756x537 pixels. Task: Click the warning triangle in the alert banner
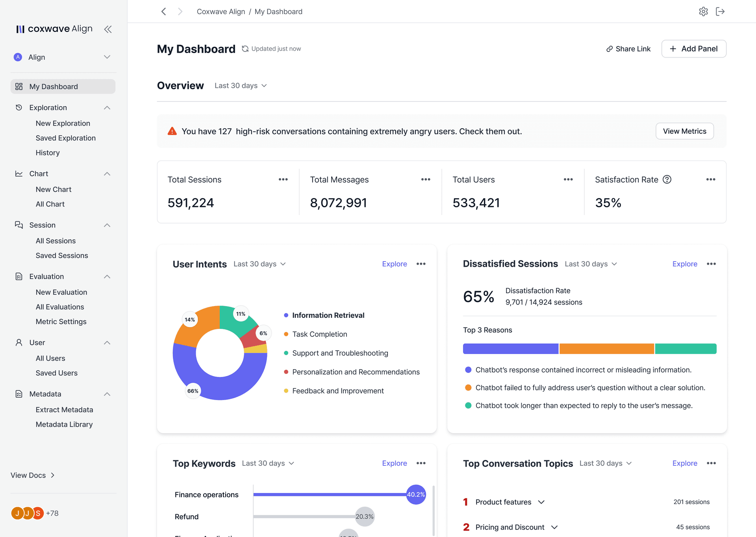(x=172, y=131)
